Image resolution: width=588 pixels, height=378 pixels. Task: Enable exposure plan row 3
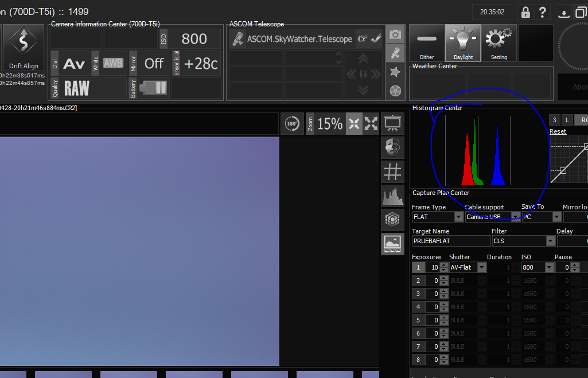(418, 294)
